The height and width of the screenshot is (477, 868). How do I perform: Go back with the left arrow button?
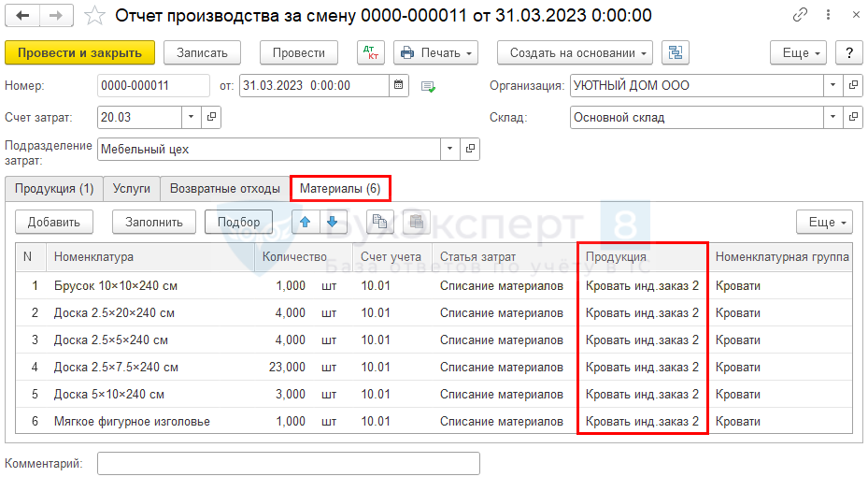click(x=22, y=16)
